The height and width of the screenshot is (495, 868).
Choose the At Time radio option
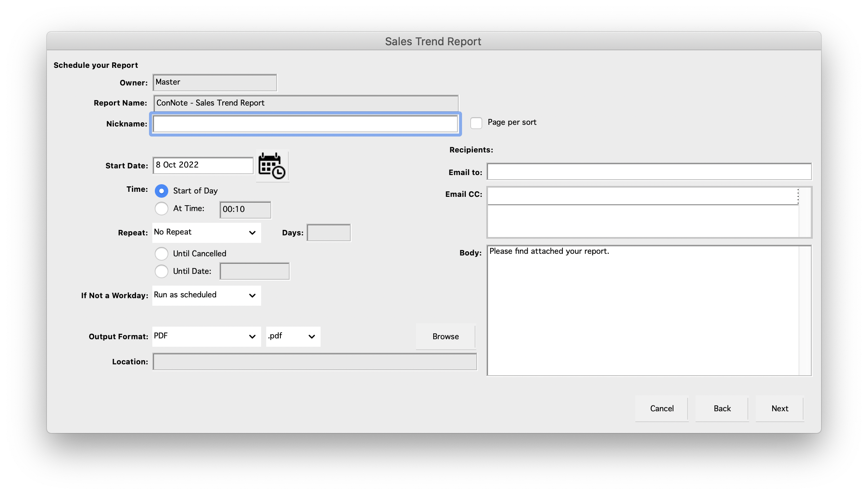click(162, 209)
